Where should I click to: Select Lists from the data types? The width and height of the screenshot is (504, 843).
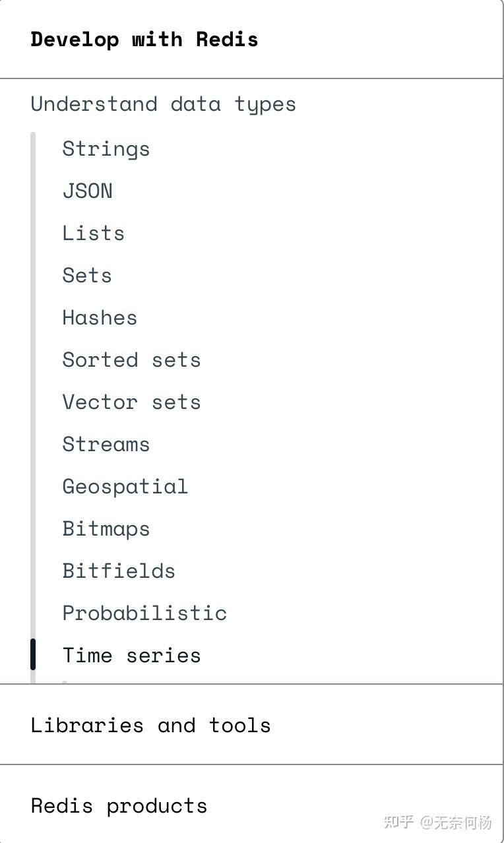point(93,233)
